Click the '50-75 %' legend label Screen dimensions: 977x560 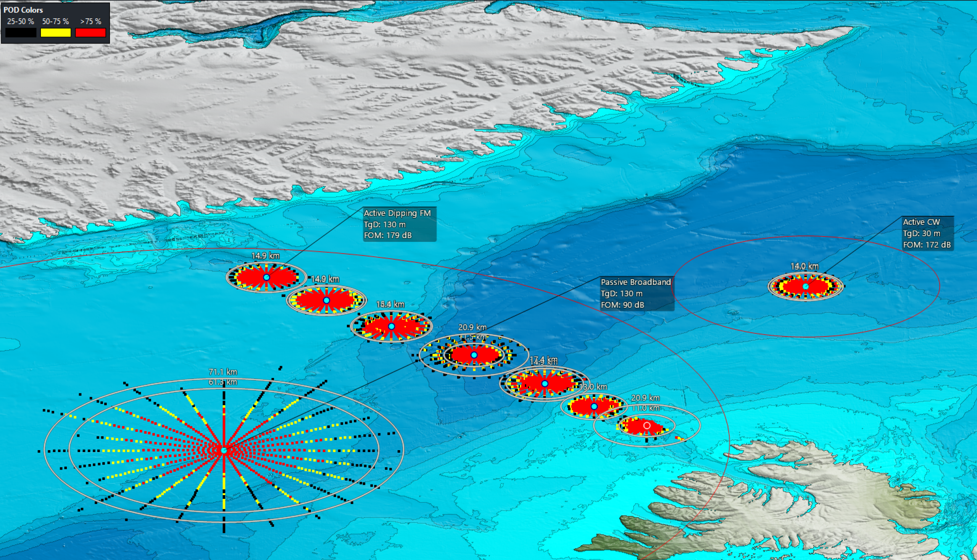[x=55, y=21]
